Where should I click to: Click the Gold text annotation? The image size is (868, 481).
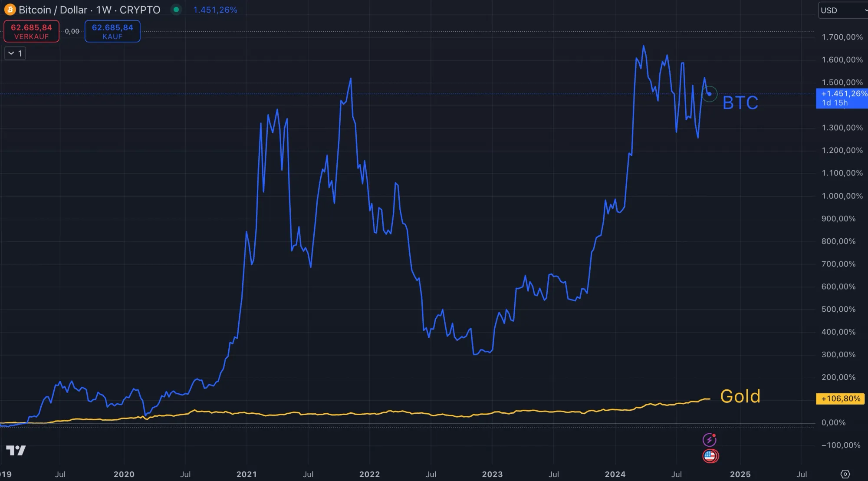740,396
